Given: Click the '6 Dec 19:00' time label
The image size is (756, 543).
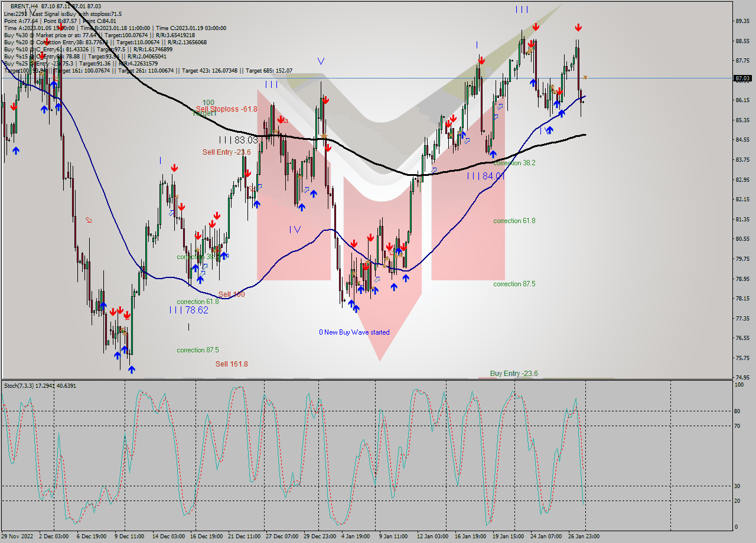Looking at the screenshot, I should [x=93, y=537].
